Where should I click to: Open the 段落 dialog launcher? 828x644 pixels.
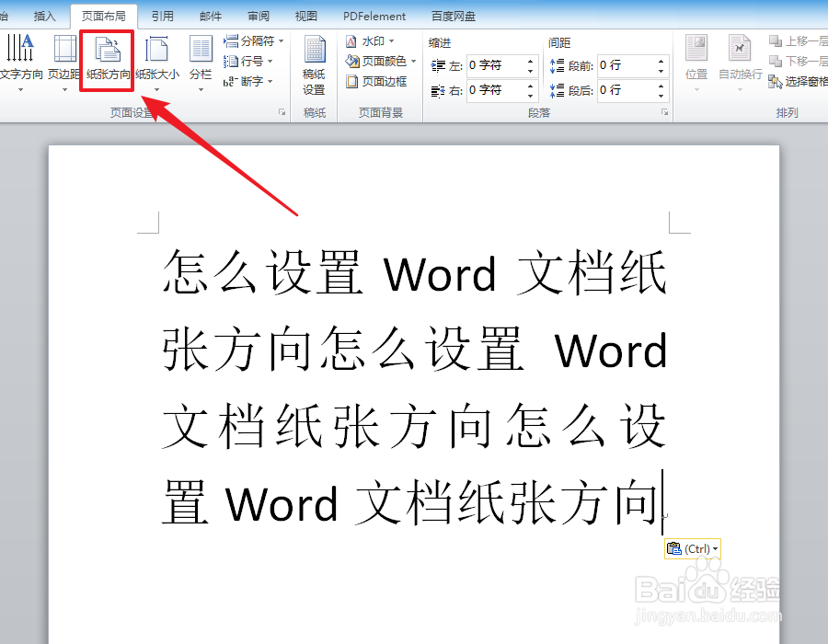click(x=665, y=112)
